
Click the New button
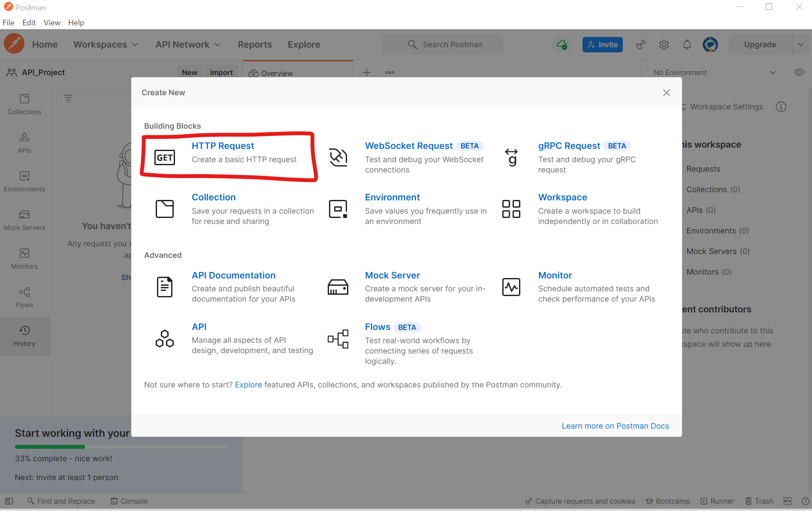click(x=190, y=72)
